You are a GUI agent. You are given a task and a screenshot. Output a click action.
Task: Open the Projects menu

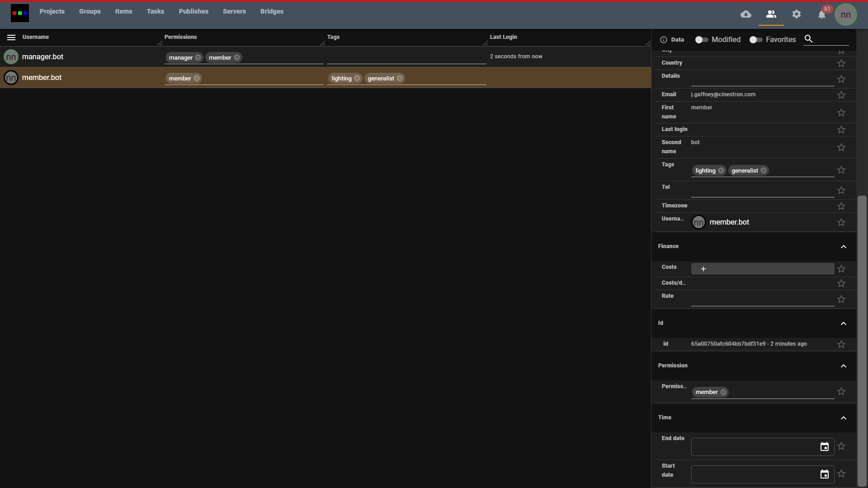tap(52, 11)
